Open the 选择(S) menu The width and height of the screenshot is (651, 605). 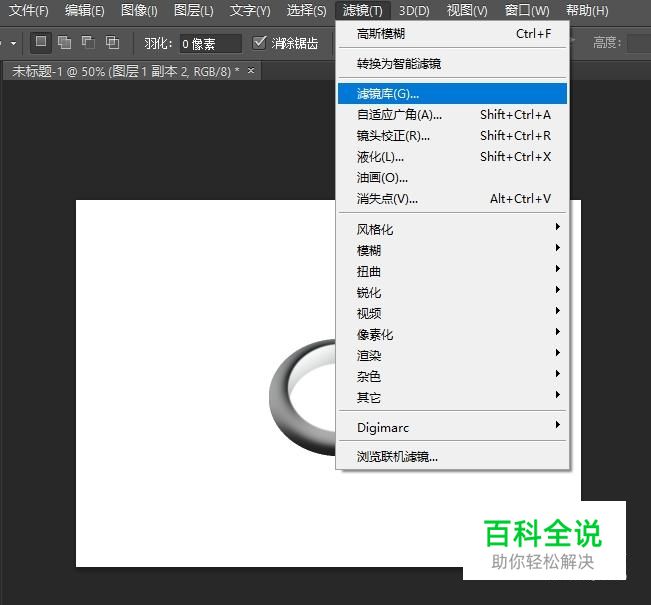pos(307,10)
